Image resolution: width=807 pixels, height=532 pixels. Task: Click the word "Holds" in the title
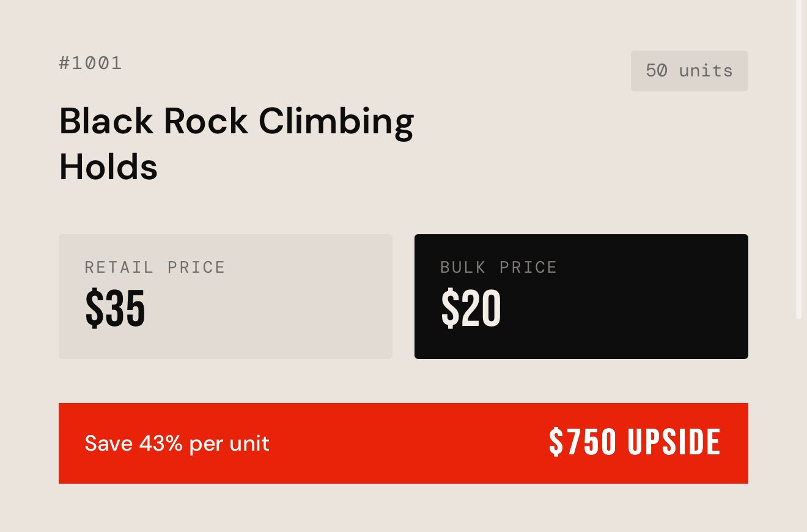108,167
